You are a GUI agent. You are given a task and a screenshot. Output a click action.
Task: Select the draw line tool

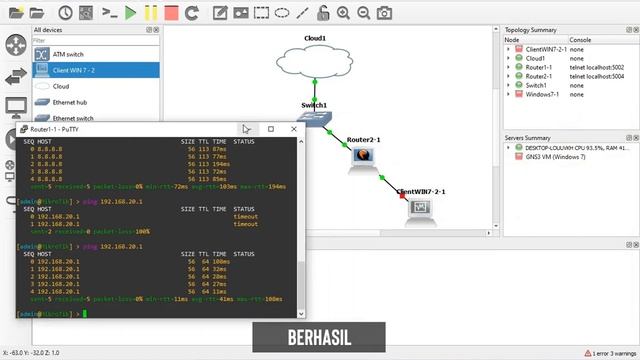click(x=302, y=13)
